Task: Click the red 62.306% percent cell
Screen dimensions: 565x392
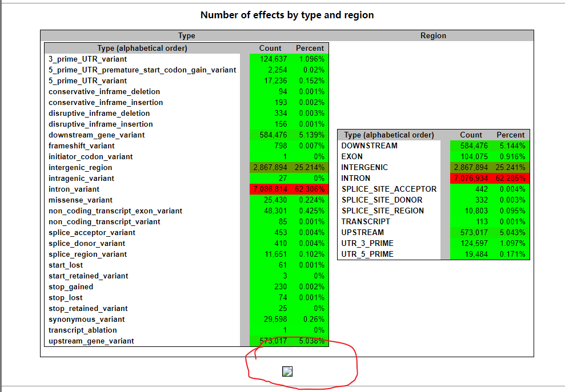Action: click(310, 189)
